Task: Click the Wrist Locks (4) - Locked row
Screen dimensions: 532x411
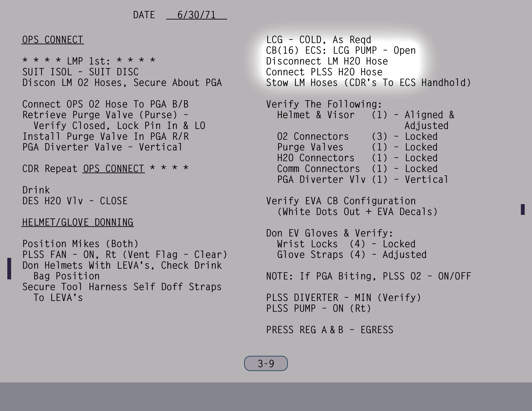Action: point(346,244)
